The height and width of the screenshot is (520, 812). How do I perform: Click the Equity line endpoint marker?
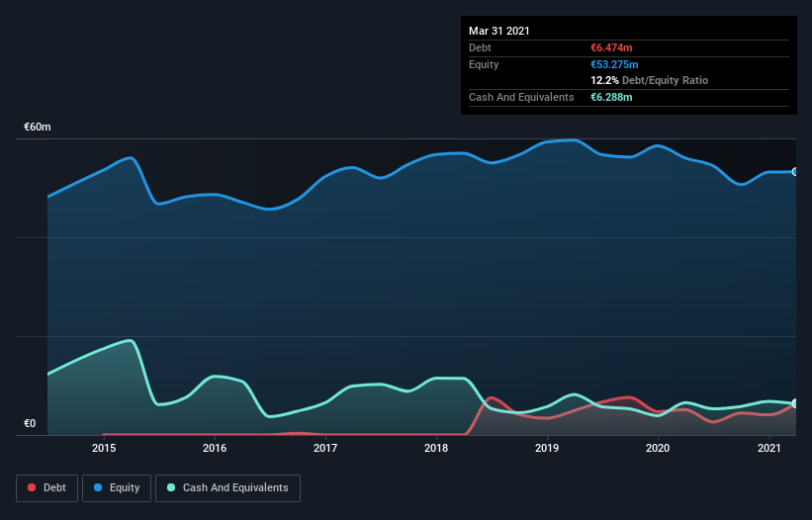[795, 172]
